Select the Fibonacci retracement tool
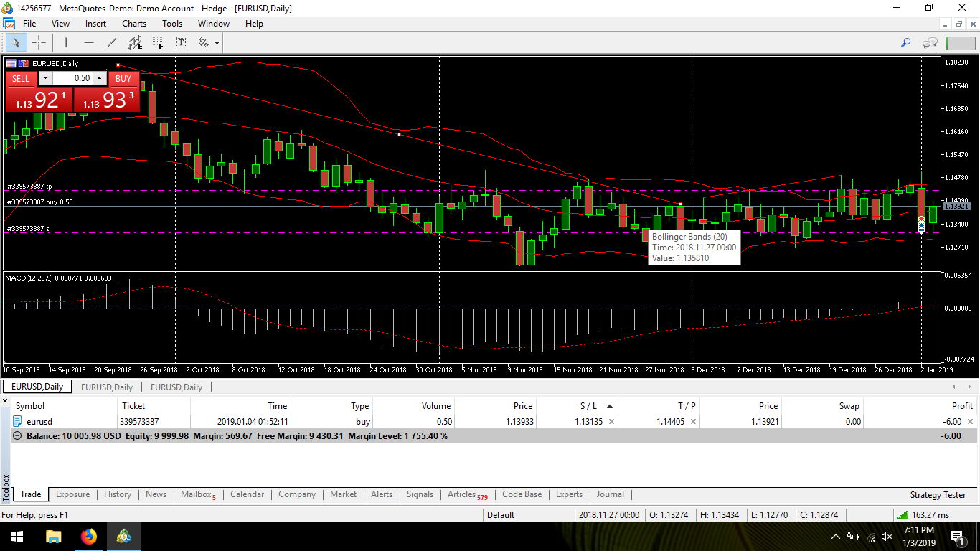 (x=157, y=42)
